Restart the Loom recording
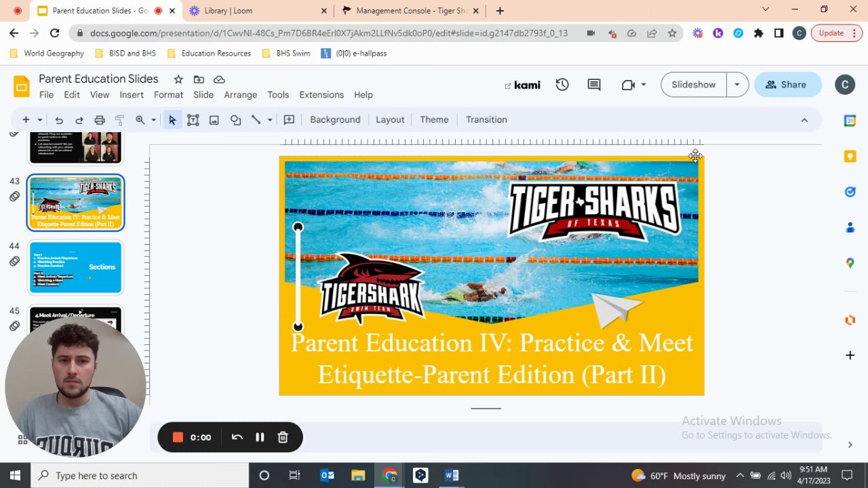 (x=237, y=438)
